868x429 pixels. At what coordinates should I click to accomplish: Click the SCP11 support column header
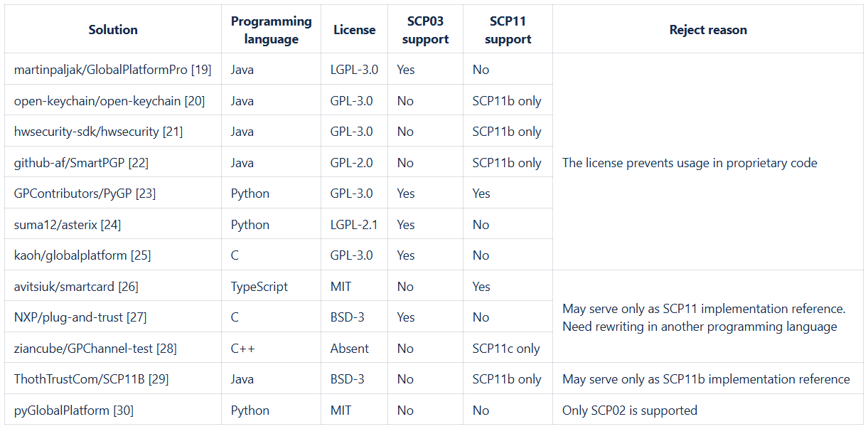click(x=508, y=31)
